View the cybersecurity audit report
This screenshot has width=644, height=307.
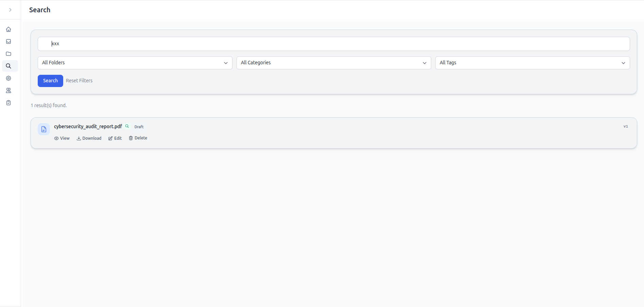[62, 138]
